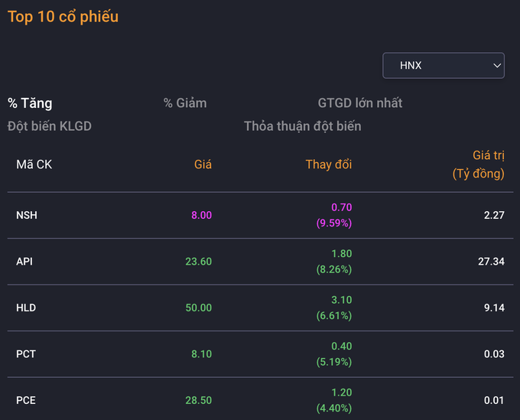The width and height of the screenshot is (520, 420).
Task: Click the Top 10 cổ phiếu heading
Action: [63, 17]
